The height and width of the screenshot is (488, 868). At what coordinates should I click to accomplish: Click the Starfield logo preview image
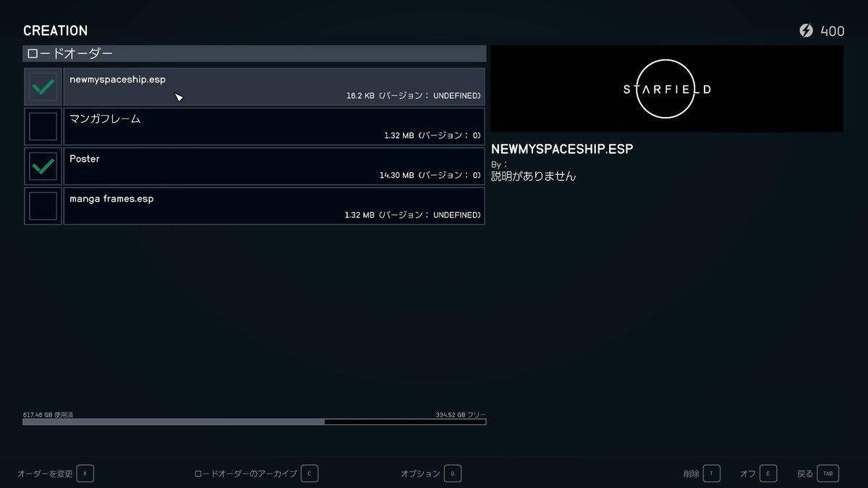coord(667,89)
